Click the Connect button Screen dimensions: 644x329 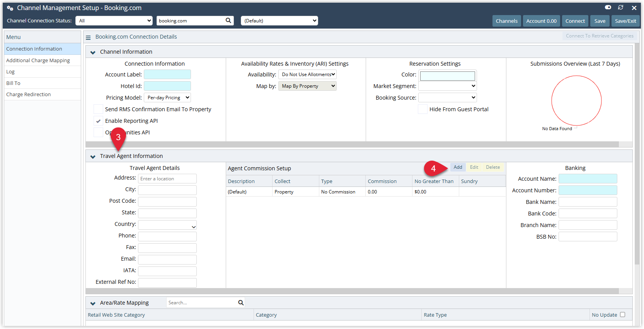[x=575, y=21]
